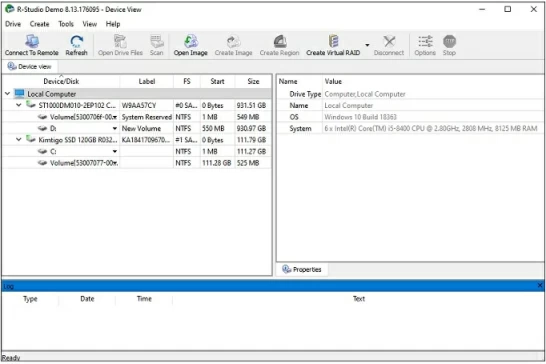Open the Drive menu
Screen dimensions: 546x364
[x=13, y=24]
